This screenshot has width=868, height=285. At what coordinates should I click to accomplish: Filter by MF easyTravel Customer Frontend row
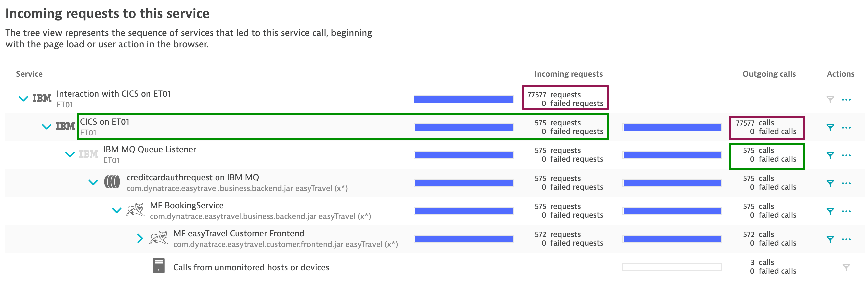[x=830, y=239]
